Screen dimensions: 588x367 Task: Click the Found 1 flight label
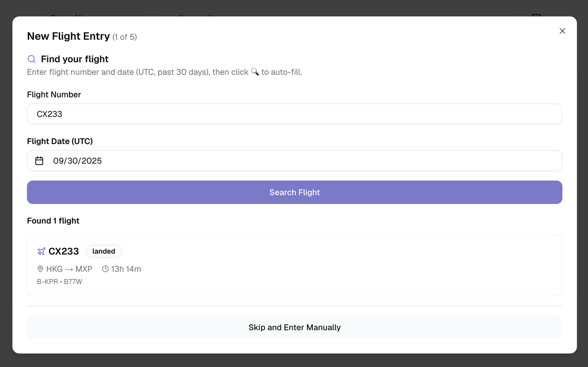point(53,221)
